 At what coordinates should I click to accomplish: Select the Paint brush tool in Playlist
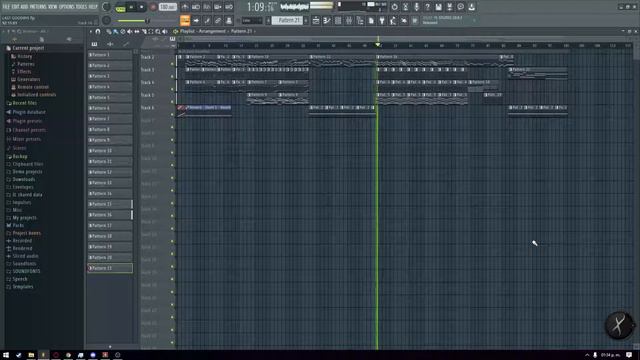coord(116,31)
